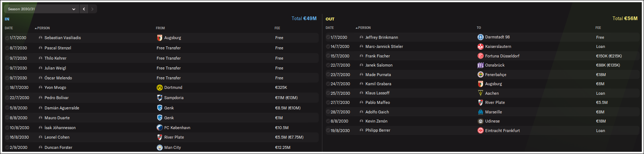Image resolution: width=644 pixels, height=154 pixels.
Task: Click the Marseille club badge
Action: coord(480,112)
